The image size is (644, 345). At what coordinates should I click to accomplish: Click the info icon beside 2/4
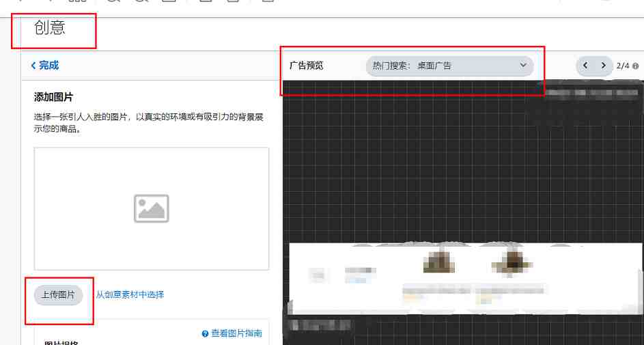click(636, 66)
